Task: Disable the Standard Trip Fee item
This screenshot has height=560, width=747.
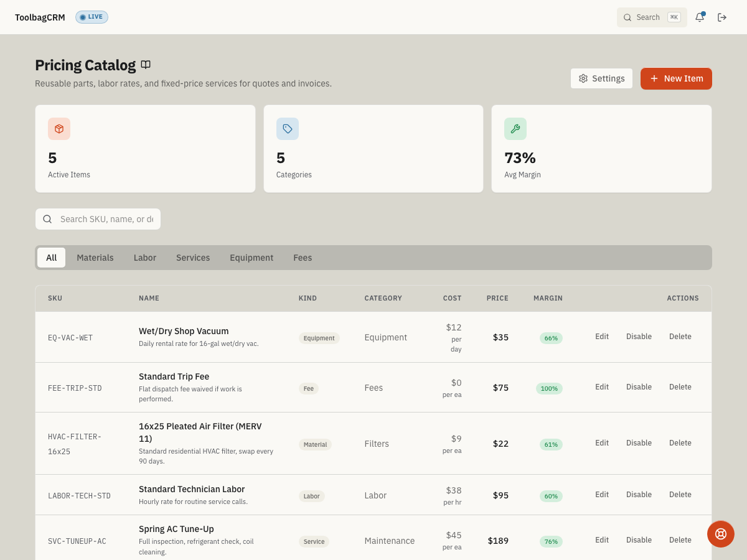Action: (x=639, y=387)
